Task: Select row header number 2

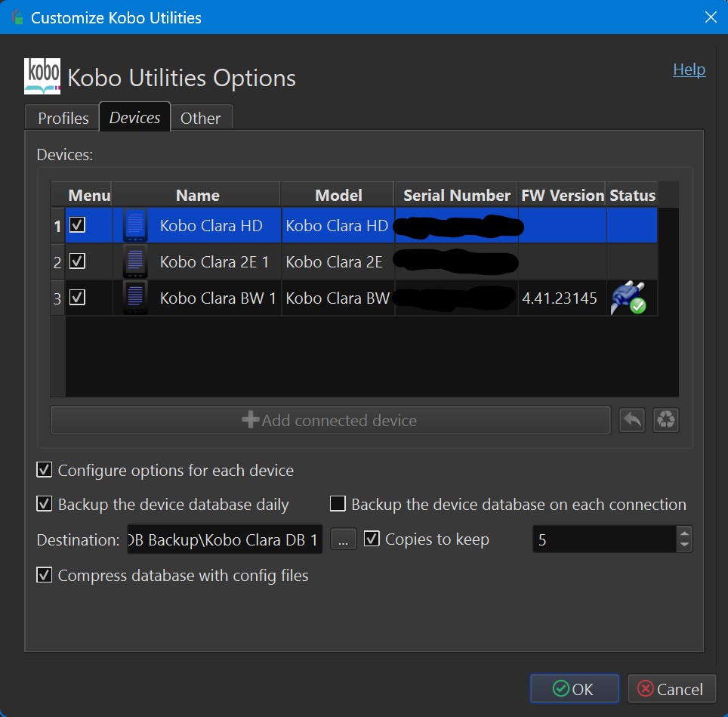Action: 57,262
